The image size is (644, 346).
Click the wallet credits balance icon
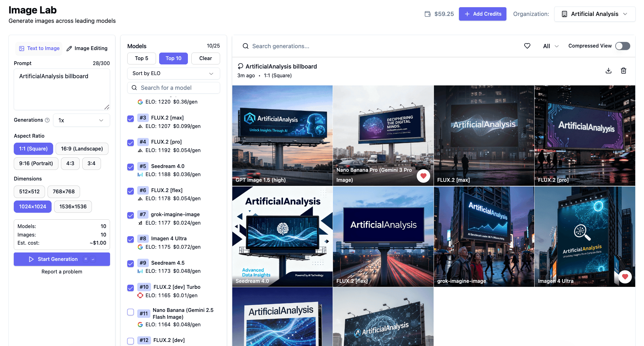427,14
